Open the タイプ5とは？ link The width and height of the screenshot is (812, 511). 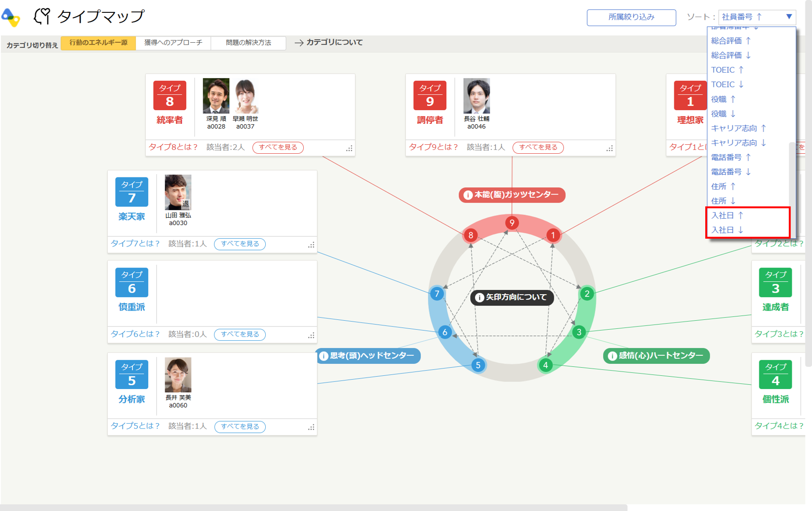[x=135, y=426]
